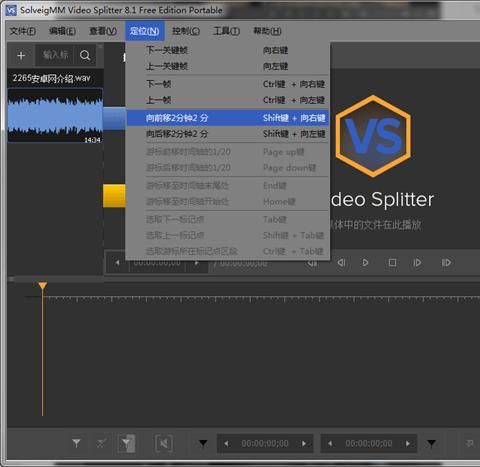Step forward one frame in the player

tap(417, 263)
